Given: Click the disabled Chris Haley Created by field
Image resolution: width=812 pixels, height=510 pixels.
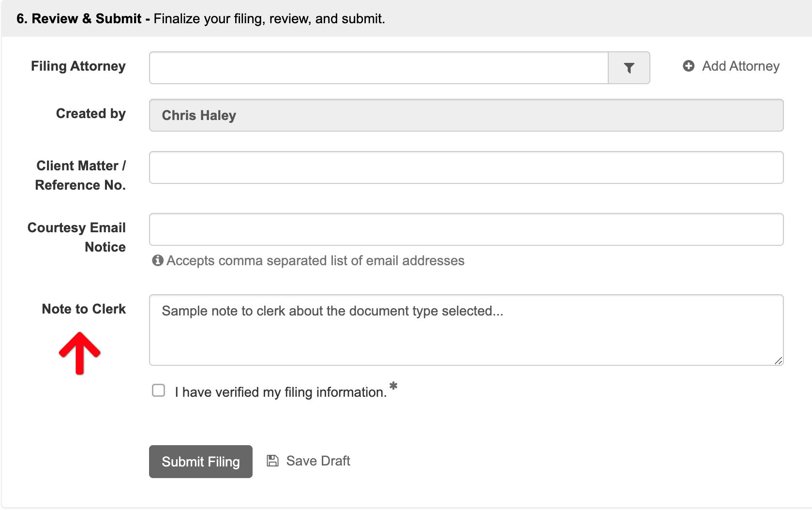Looking at the screenshot, I should point(466,115).
